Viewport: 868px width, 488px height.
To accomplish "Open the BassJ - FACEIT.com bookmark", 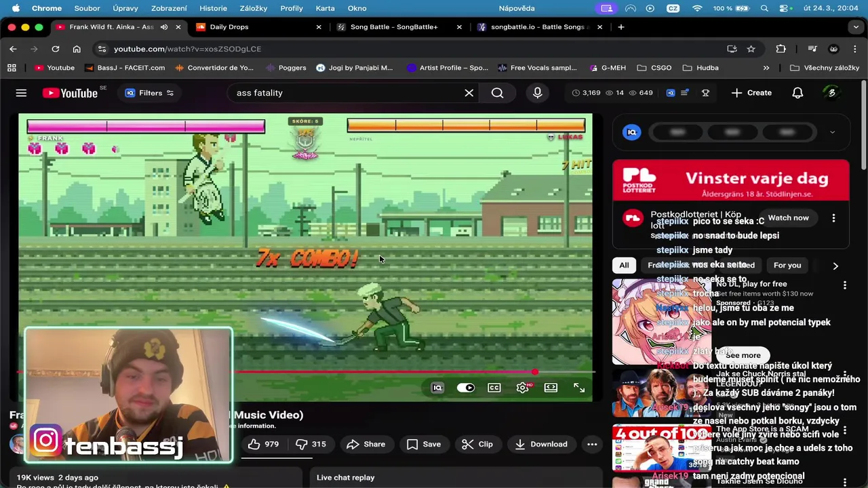I will click(125, 68).
